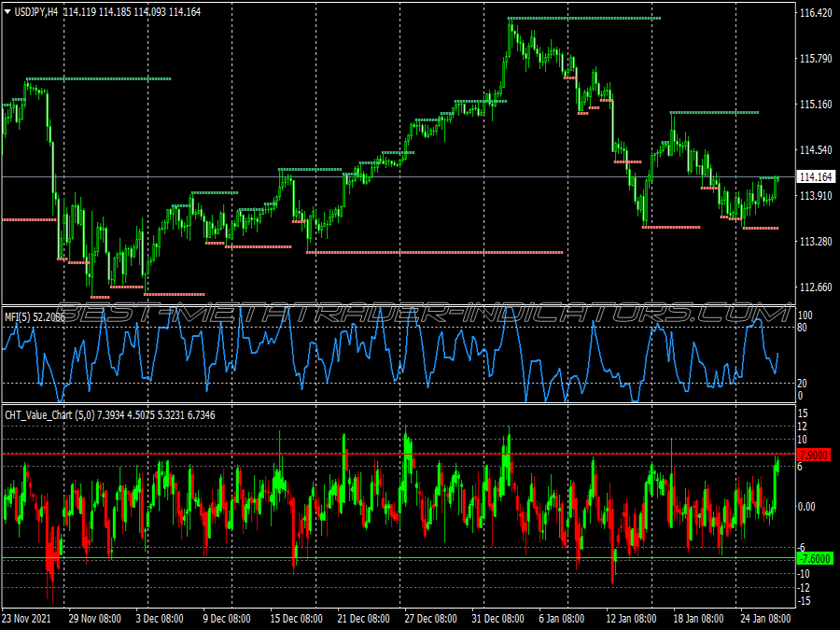Click the Value Chart scale value -15
This screenshot has height=630, width=840.
pyautogui.click(x=805, y=601)
